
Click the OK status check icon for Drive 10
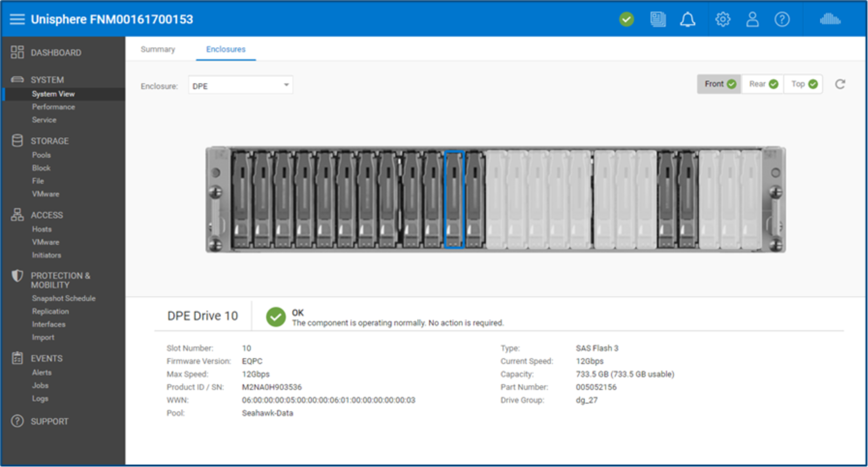(x=276, y=317)
